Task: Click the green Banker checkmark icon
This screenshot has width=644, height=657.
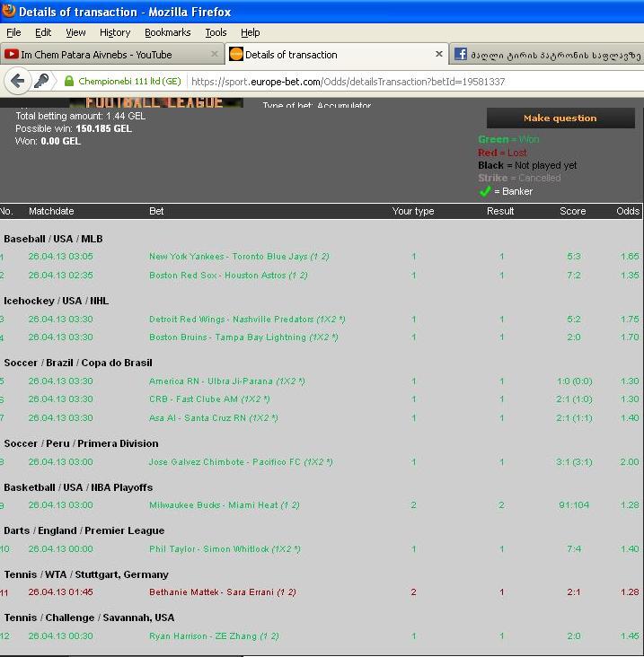Action: point(485,191)
